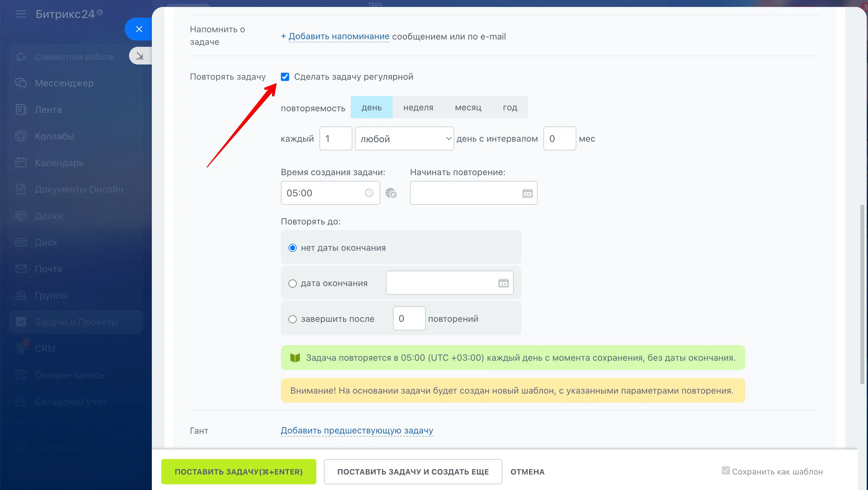Click Добавить напоминание link
Screen dimensions: 868x490
click(x=339, y=36)
